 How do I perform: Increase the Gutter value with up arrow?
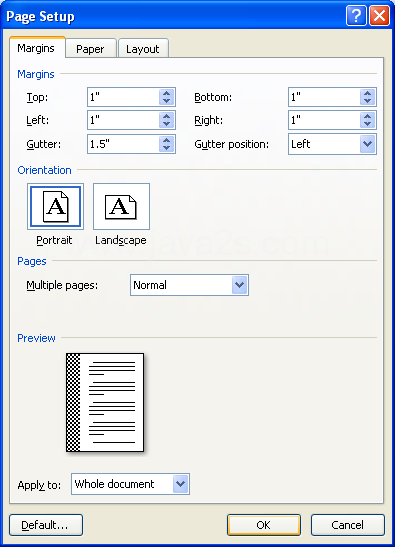coord(166,140)
